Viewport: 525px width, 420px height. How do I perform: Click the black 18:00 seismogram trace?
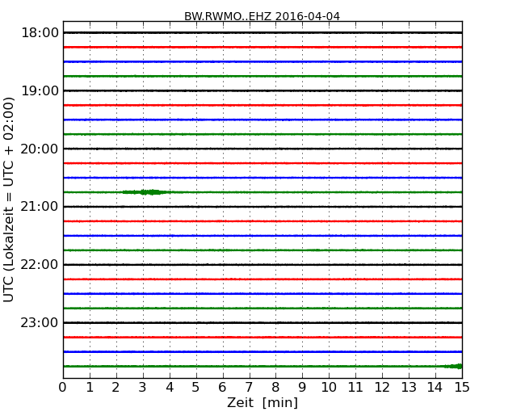pyautogui.click(x=262, y=33)
